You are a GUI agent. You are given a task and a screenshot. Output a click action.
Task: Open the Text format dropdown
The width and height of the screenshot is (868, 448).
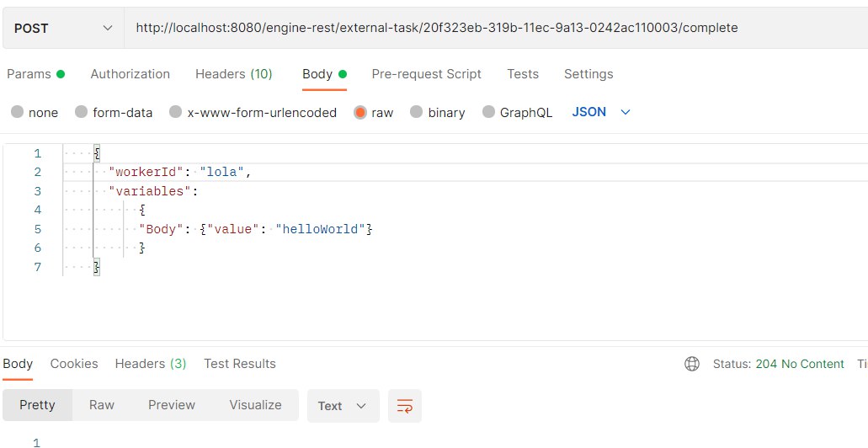[x=343, y=406]
